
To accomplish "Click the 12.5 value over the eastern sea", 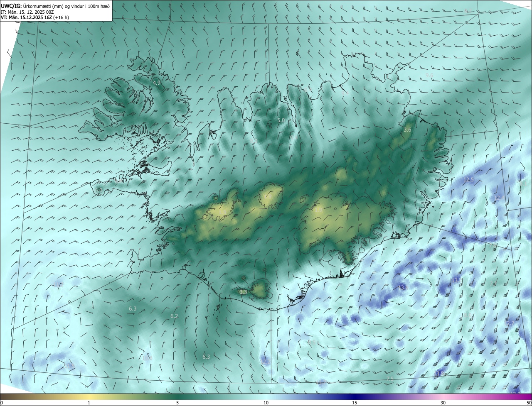I will 468,179.
